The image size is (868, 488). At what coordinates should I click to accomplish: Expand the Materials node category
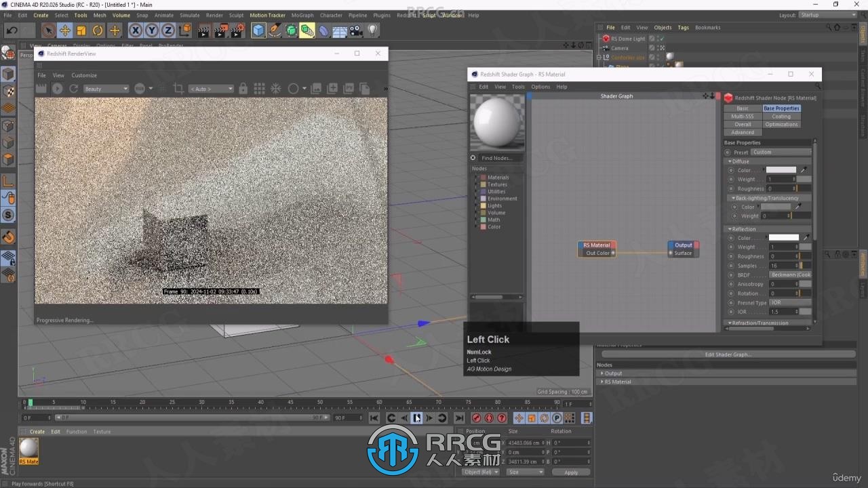click(x=476, y=178)
